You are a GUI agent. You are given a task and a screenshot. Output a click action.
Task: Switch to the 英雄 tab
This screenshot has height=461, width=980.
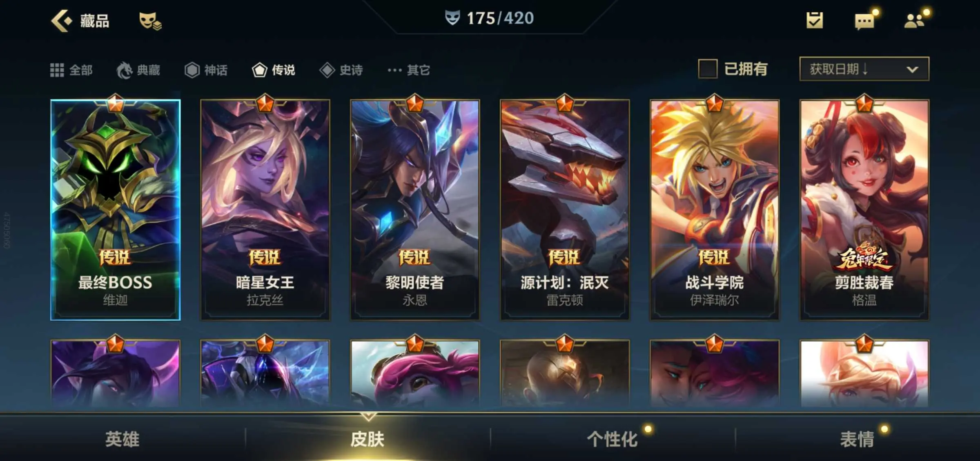coord(122,439)
